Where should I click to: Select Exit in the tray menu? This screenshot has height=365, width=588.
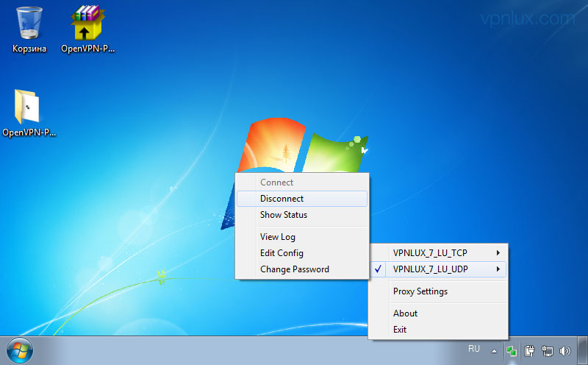438,330
